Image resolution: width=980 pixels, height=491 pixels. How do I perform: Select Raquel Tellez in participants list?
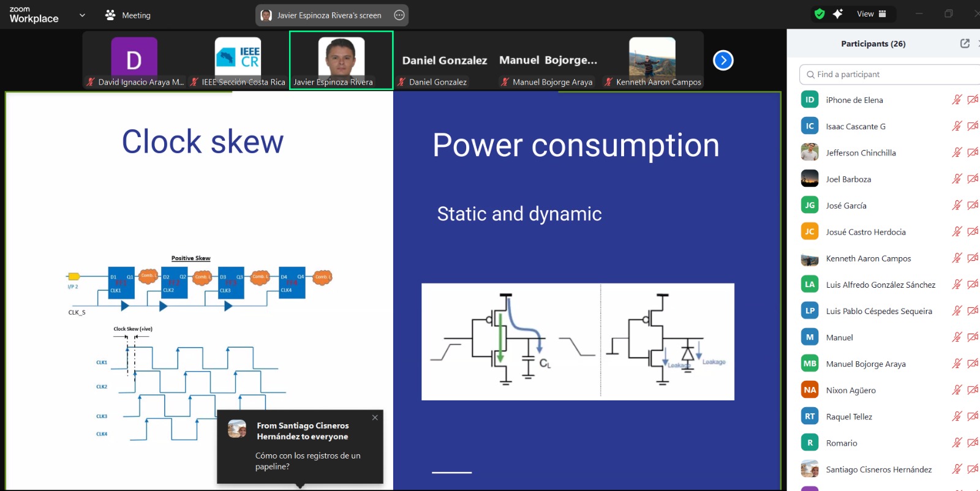(849, 416)
